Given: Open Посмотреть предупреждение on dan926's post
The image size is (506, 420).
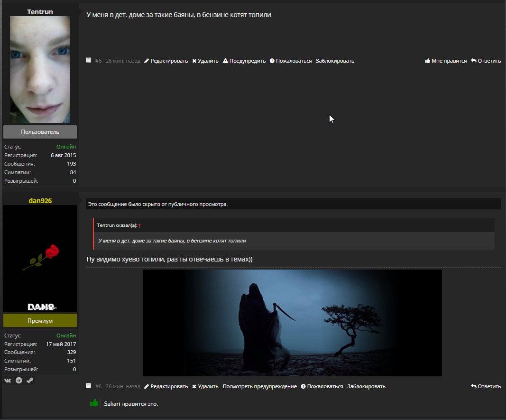Looking at the screenshot, I should [x=260, y=386].
